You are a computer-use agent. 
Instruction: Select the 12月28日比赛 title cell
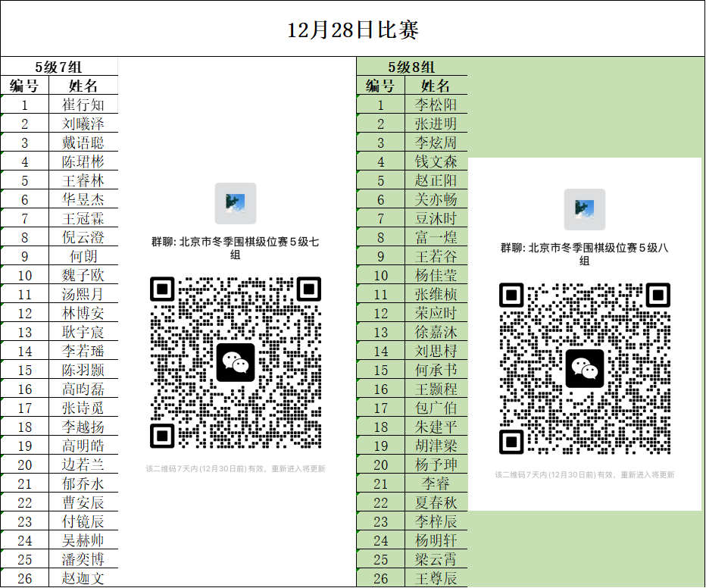coord(352,30)
